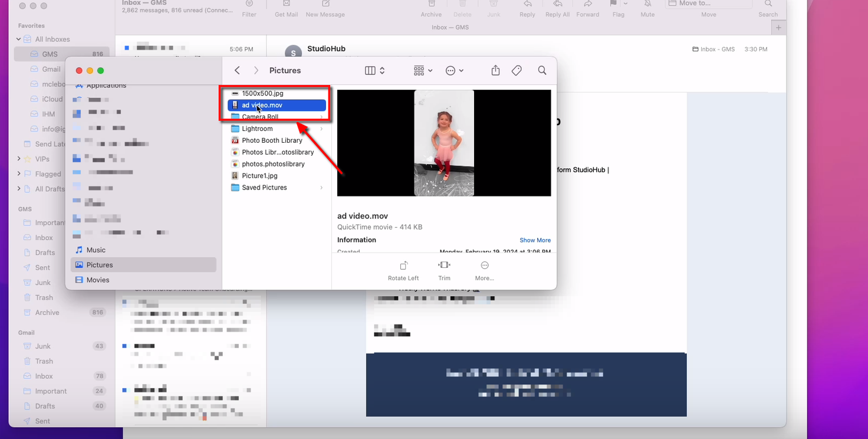This screenshot has height=439, width=868.
Task: Click the ad video preview thumbnail
Action: pyautogui.click(x=444, y=143)
